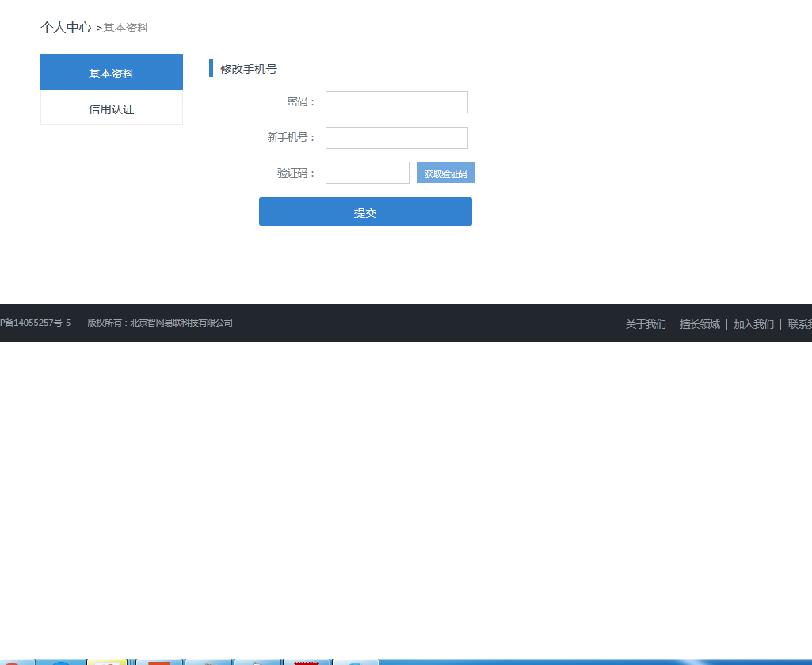Image resolution: width=812 pixels, height=665 pixels.
Task: Focus the 验证码 code input field
Action: pos(367,173)
